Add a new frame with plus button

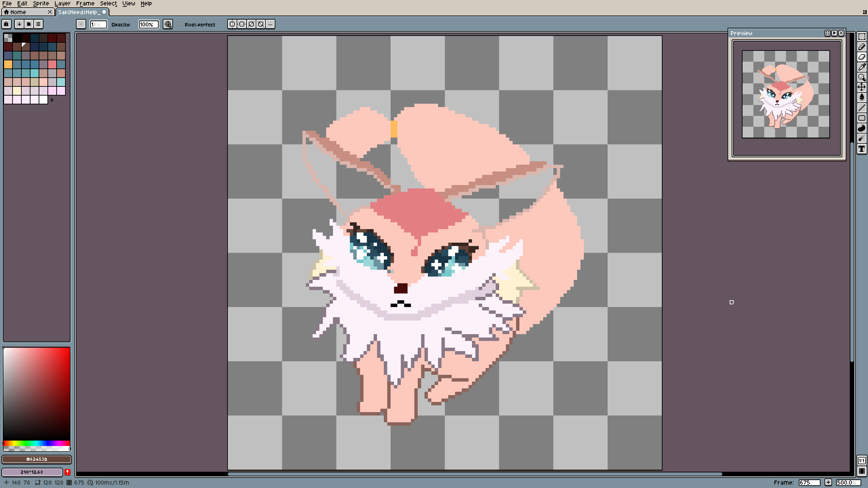pos(828,483)
